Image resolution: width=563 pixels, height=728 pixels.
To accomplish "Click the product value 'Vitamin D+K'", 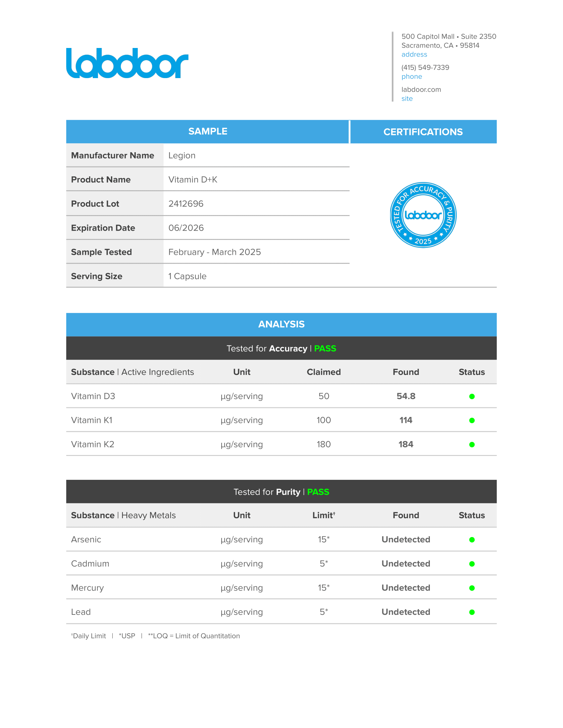I will point(193,180).
